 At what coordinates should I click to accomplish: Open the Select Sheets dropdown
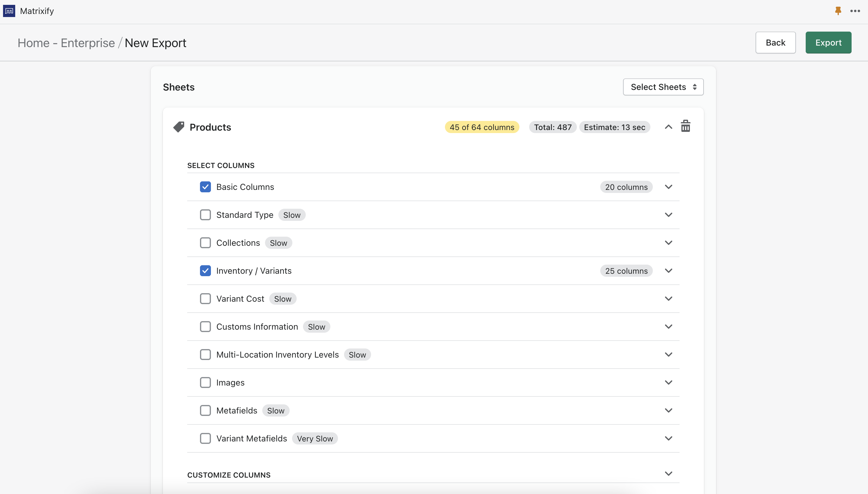tap(663, 87)
